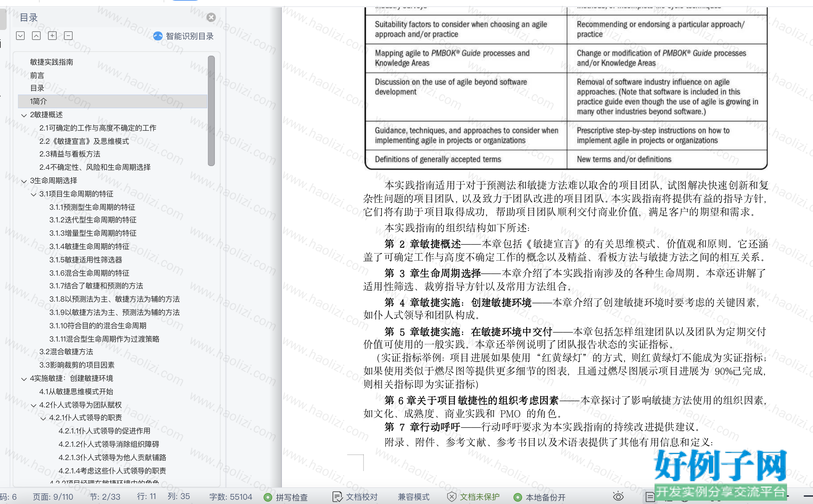Click the collapse-all outline levels icon
This screenshot has height=504, width=813.
(36, 36)
